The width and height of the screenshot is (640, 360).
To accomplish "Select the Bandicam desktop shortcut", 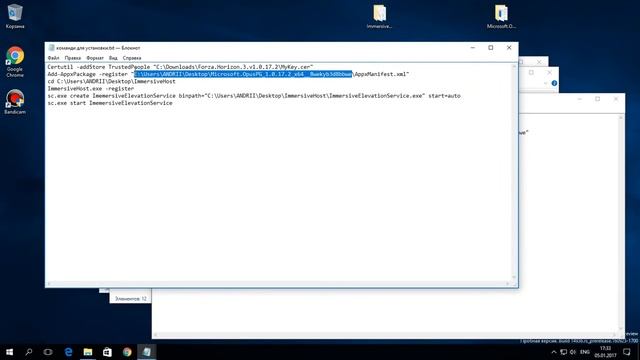I will pyautogui.click(x=15, y=102).
